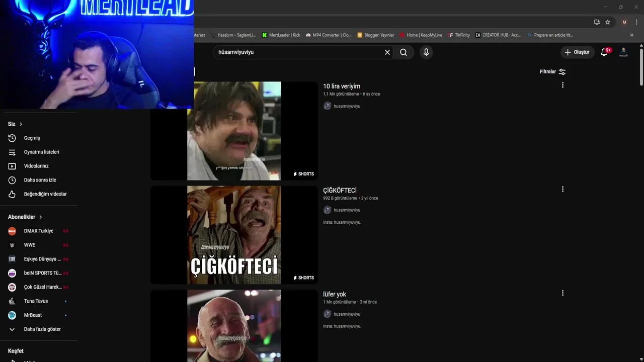Open 'Prepare an article' bookmark
The image size is (644, 362).
pyautogui.click(x=550, y=35)
